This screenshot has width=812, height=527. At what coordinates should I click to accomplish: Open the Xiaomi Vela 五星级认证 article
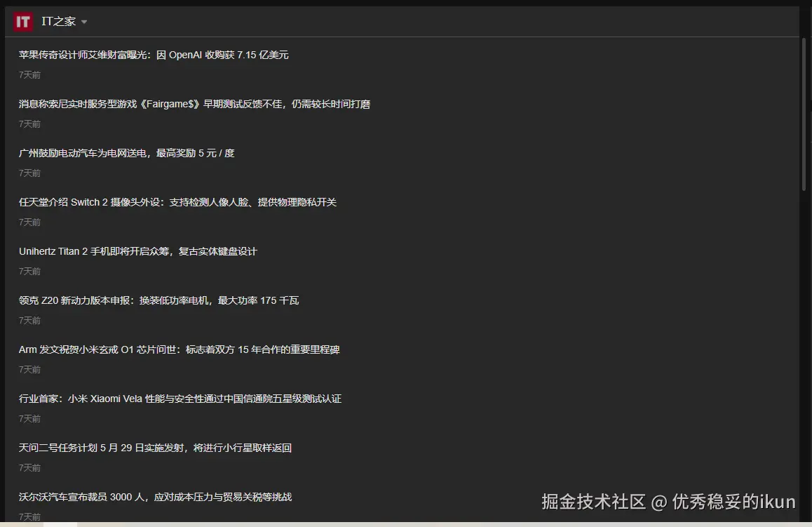(x=180, y=398)
